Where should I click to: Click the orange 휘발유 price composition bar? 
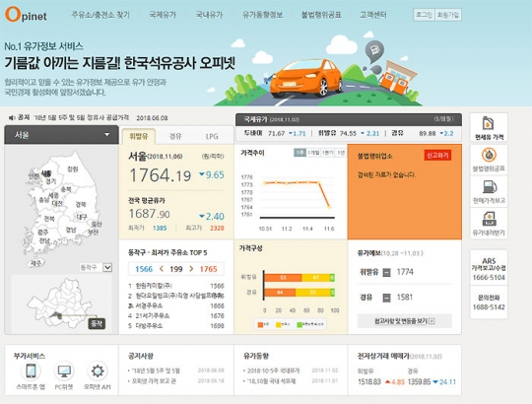(283, 278)
